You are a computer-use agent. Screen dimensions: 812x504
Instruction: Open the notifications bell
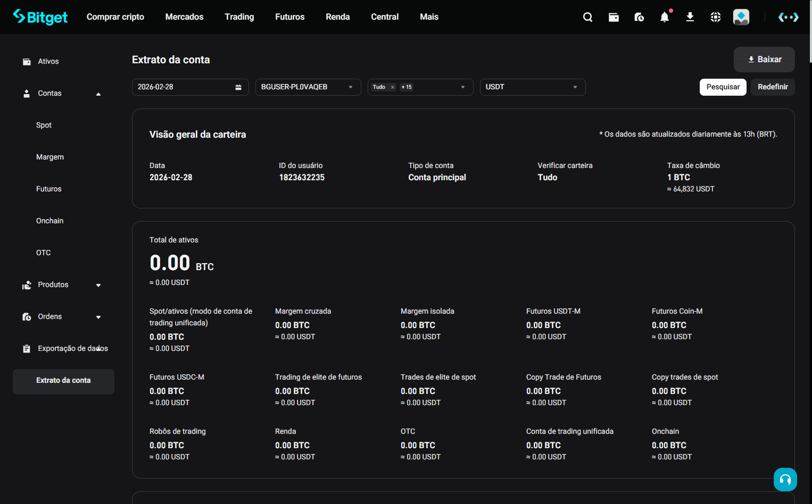(665, 17)
